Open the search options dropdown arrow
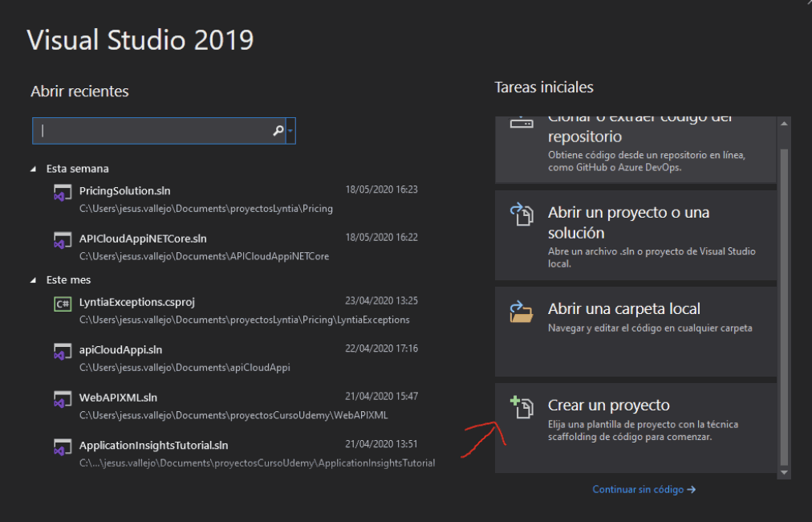This screenshot has width=812, height=522. pos(290,131)
